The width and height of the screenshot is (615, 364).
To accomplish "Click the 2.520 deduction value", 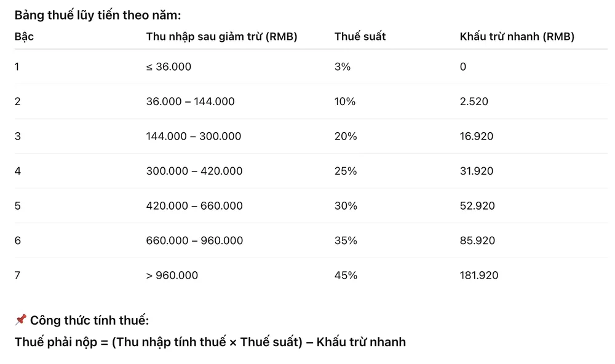I will coord(474,101).
